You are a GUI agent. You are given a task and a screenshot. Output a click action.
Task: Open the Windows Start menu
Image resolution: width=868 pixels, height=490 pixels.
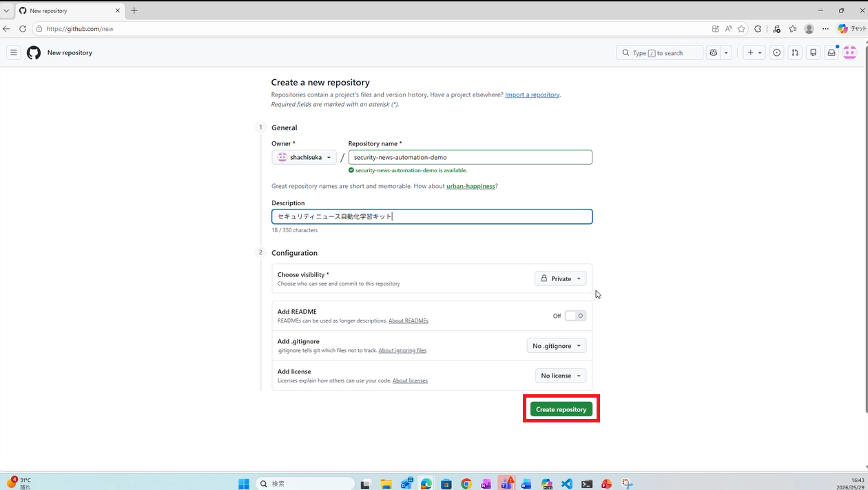click(244, 484)
